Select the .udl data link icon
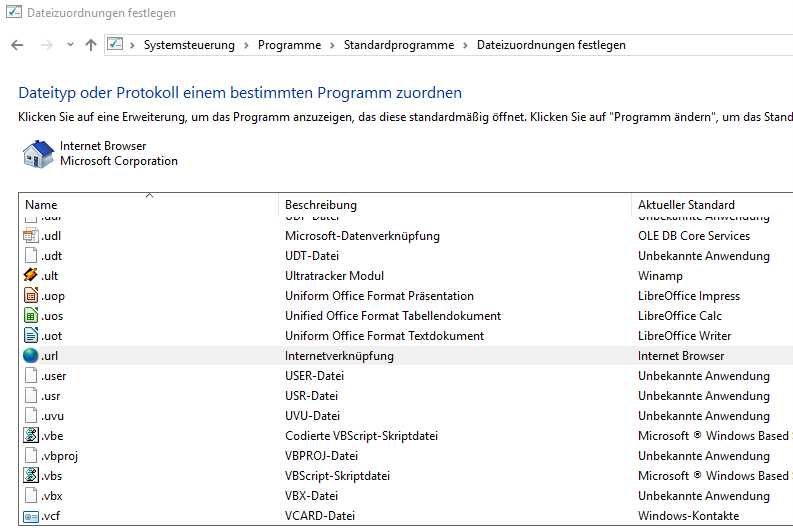Screen dimensions: 793x528 [x=30, y=236]
